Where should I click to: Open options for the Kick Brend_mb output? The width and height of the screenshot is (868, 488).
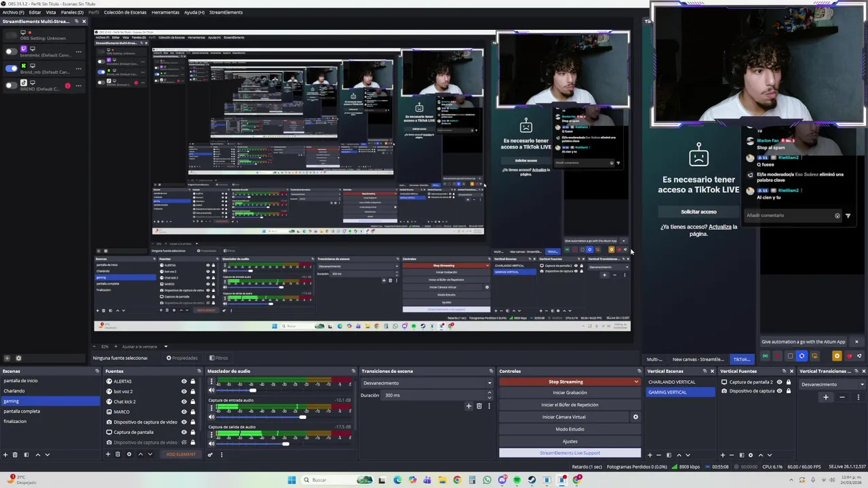[79, 68]
